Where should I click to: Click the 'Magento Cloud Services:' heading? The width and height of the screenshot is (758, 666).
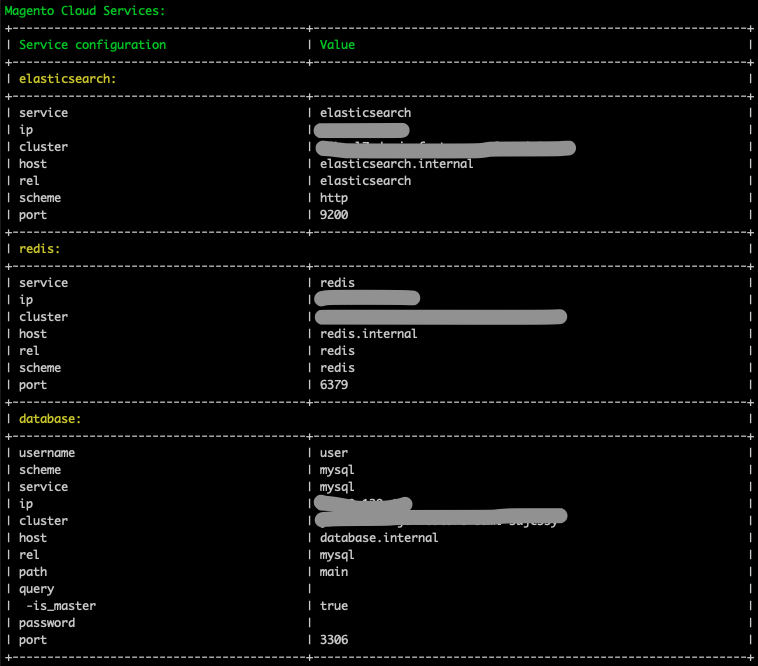click(x=85, y=11)
